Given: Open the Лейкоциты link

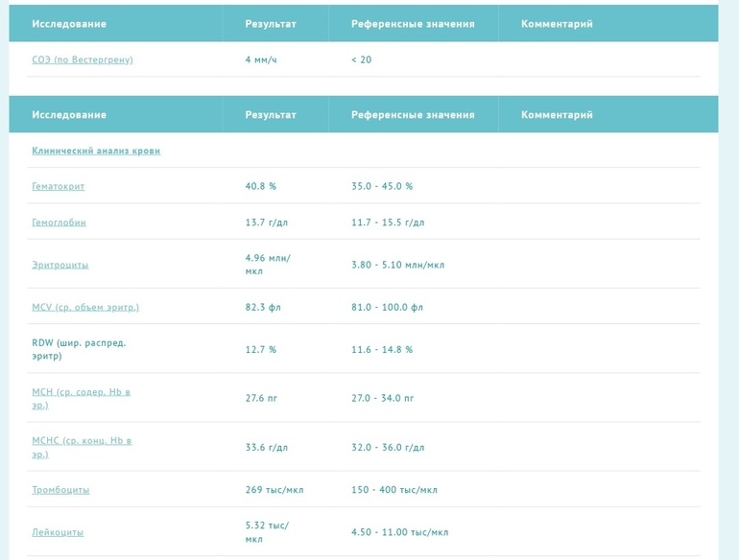Looking at the screenshot, I should coord(58,532).
